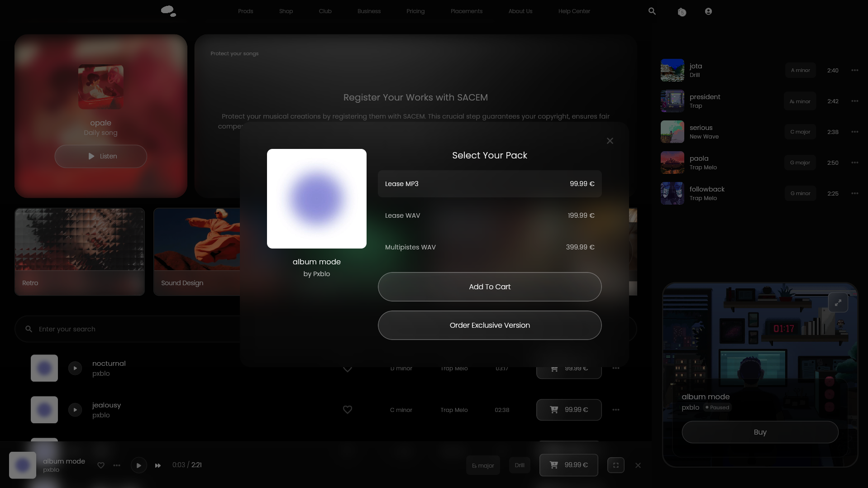Click Order Exclusive Version button
Screen dimensions: 868x488
click(490, 325)
